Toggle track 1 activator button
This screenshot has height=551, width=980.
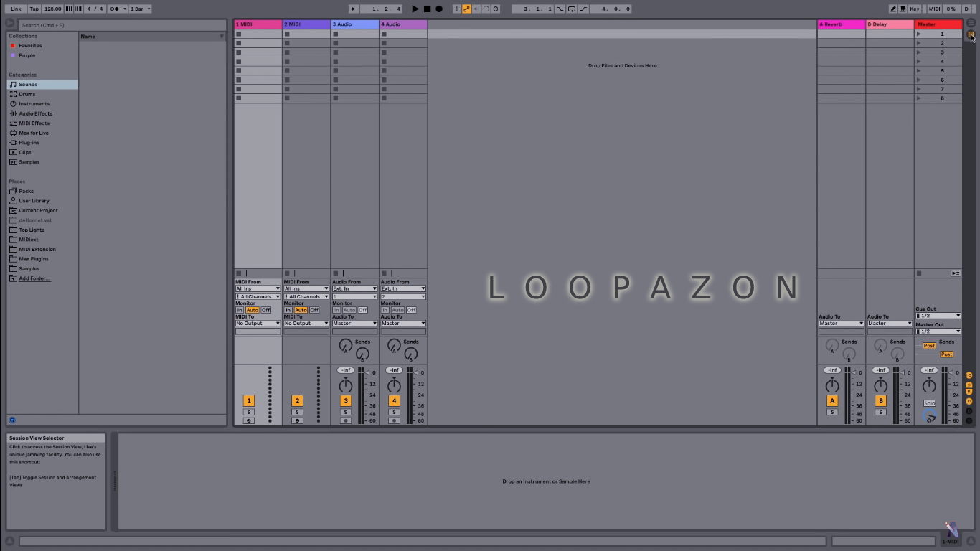click(x=249, y=401)
